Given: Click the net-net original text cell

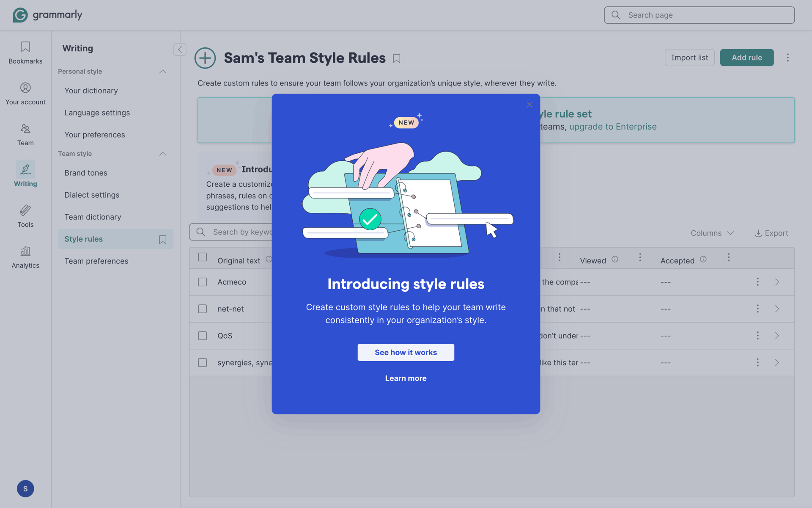Looking at the screenshot, I should click(230, 309).
